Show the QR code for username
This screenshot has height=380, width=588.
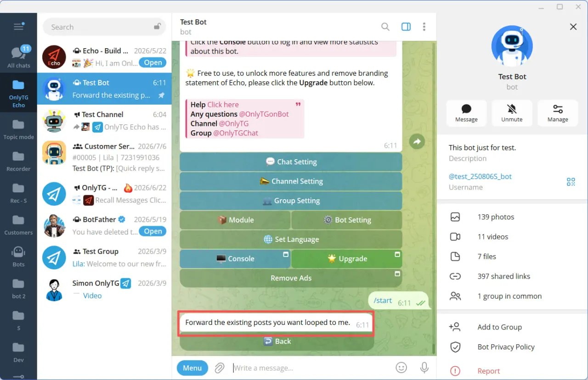(x=571, y=182)
